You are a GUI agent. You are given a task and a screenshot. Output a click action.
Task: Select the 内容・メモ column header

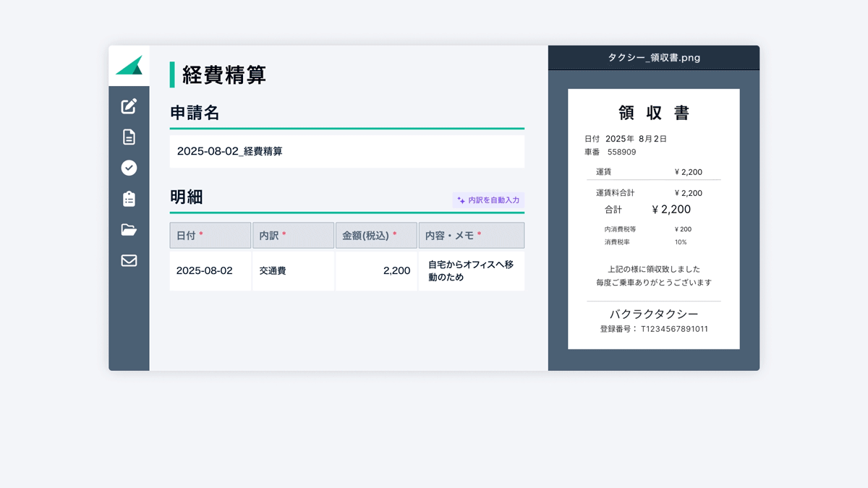[x=471, y=236]
